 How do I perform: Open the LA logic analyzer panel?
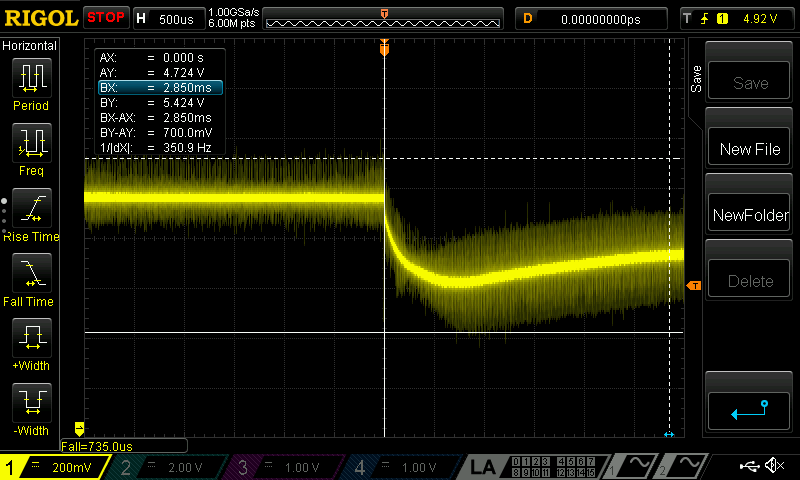coord(484,467)
